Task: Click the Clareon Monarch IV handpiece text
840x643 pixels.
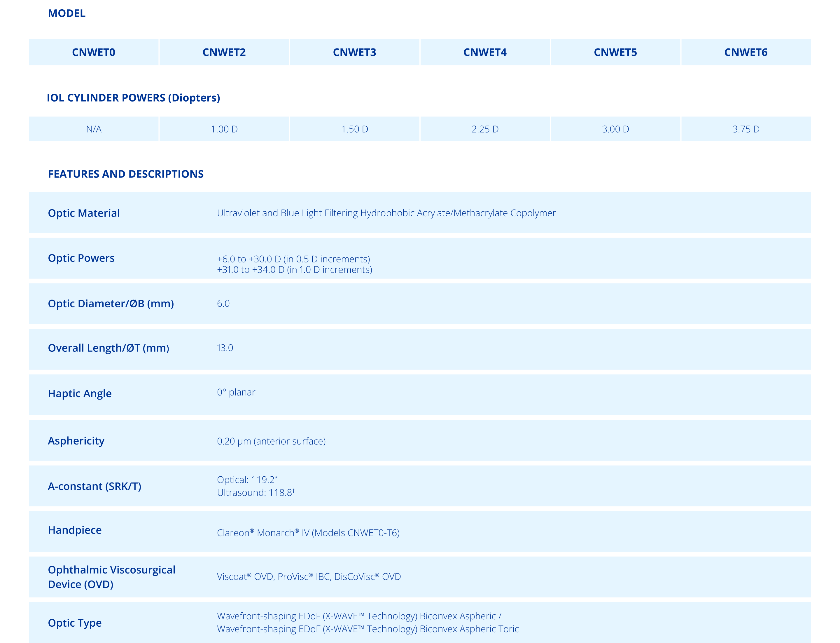Action: (x=308, y=533)
